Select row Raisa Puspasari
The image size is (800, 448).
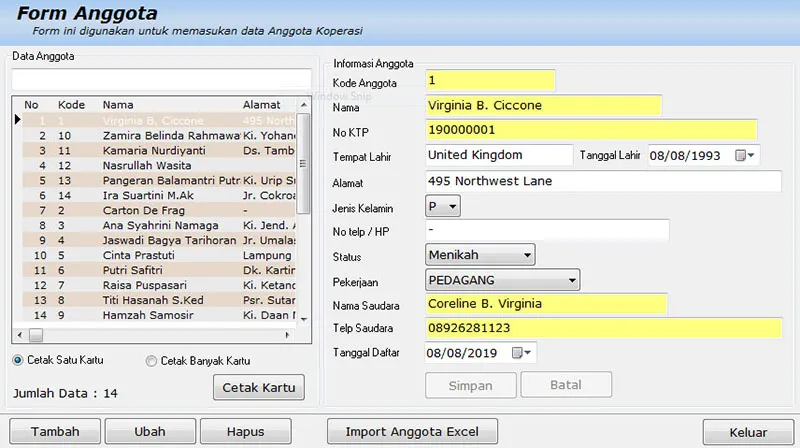[159, 285]
